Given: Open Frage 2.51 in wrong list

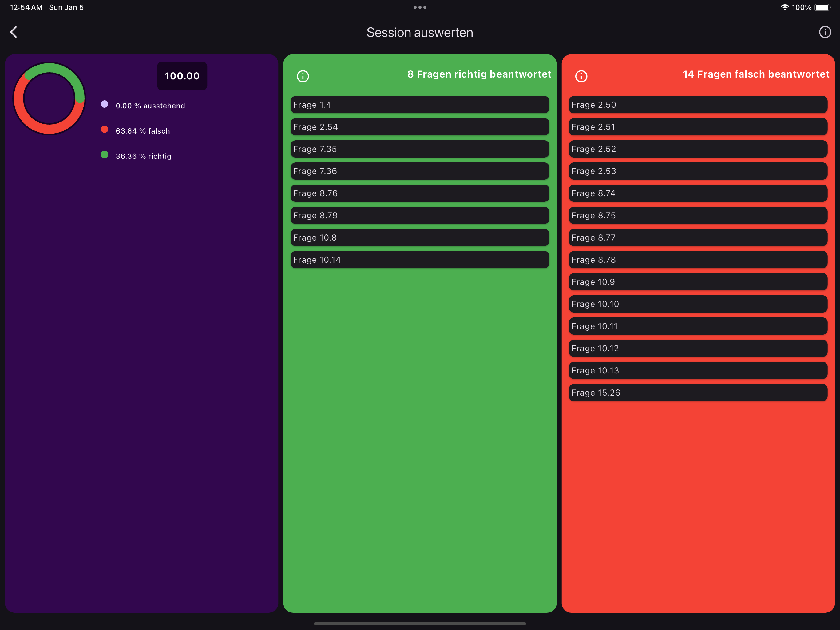Looking at the screenshot, I should (698, 126).
